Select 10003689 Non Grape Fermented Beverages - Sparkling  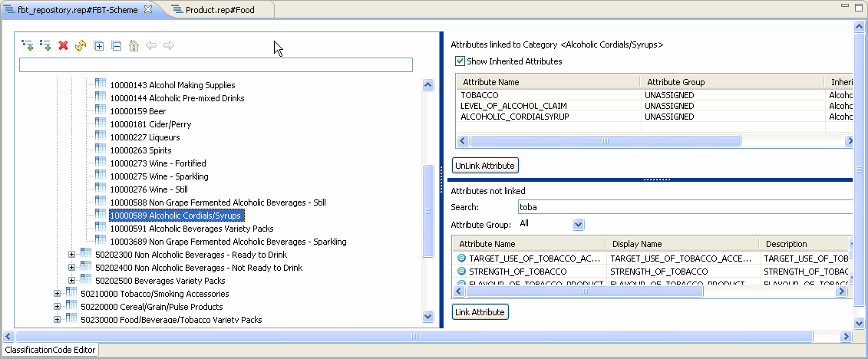click(x=228, y=242)
